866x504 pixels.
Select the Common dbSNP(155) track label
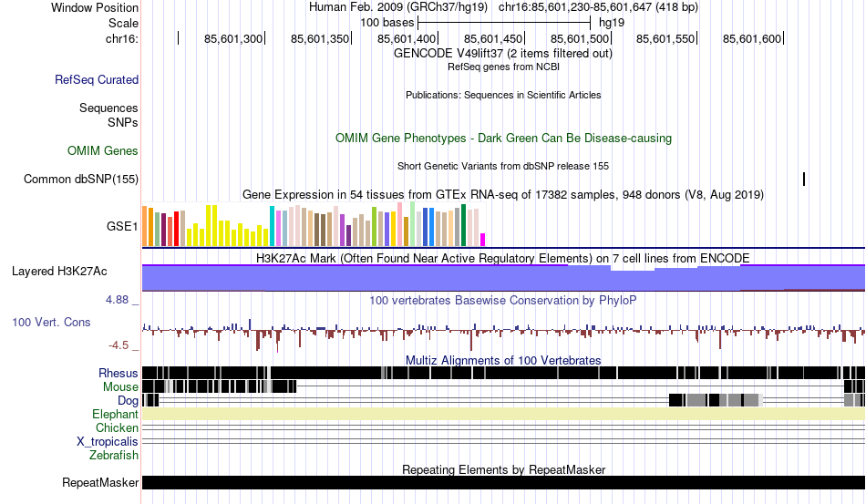[x=81, y=179]
